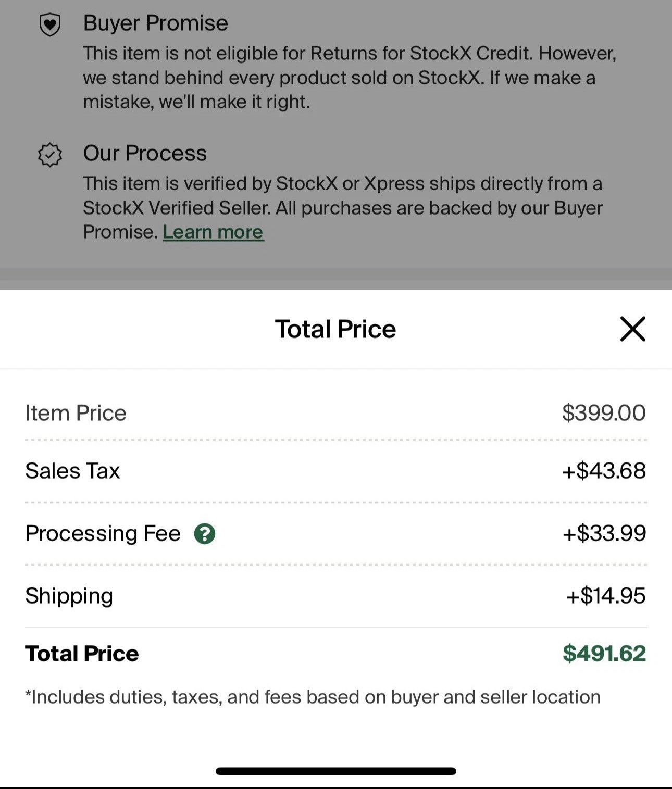Tap the Our Process heading
The width and height of the screenshot is (672, 789).
145,154
